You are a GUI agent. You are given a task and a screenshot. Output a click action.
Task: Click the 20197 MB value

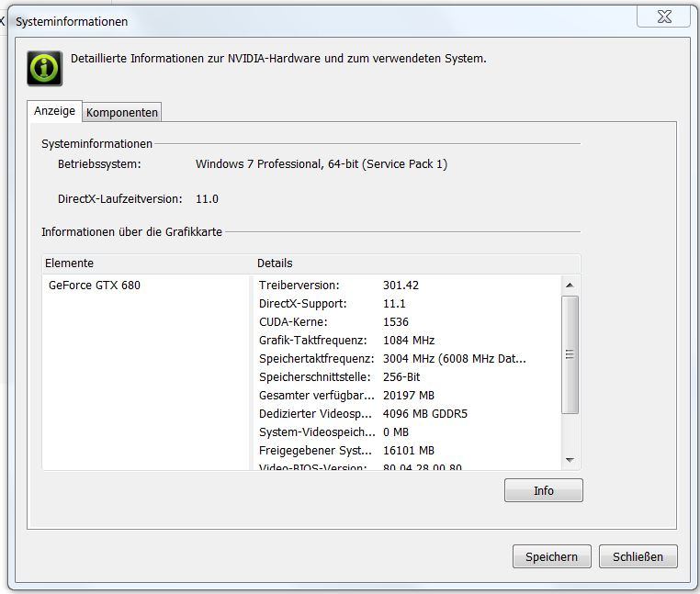[409, 396]
